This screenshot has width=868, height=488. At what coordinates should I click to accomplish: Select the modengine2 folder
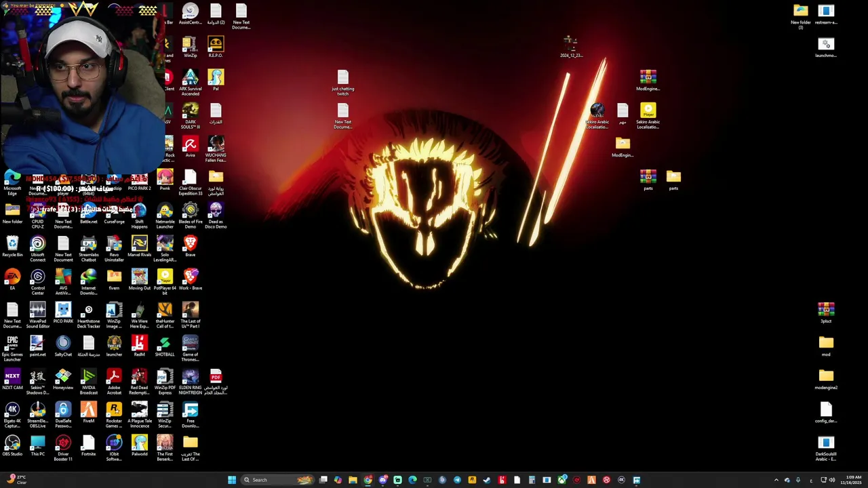pyautogui.click(x=826, y=379)
